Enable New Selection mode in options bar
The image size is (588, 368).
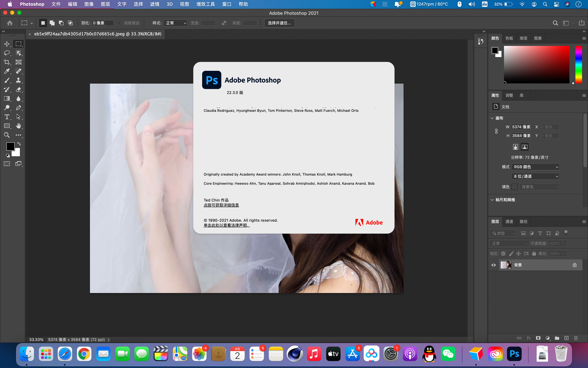(43, 23)
